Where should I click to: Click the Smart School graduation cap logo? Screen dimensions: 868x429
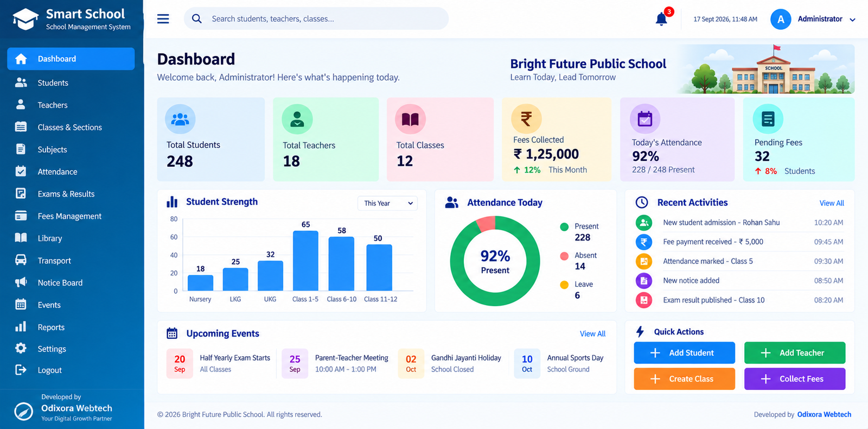(25, 19)
